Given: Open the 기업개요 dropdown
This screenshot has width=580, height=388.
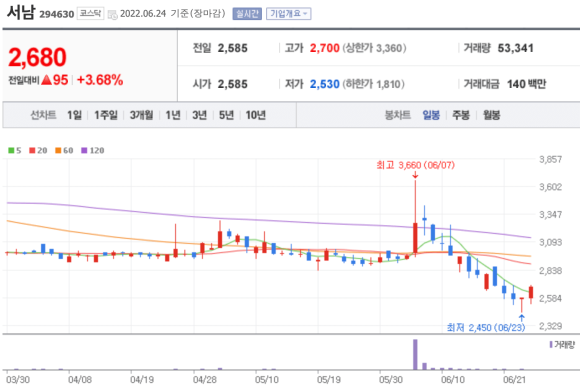Looking at the screenshot, I should [289, 14].
